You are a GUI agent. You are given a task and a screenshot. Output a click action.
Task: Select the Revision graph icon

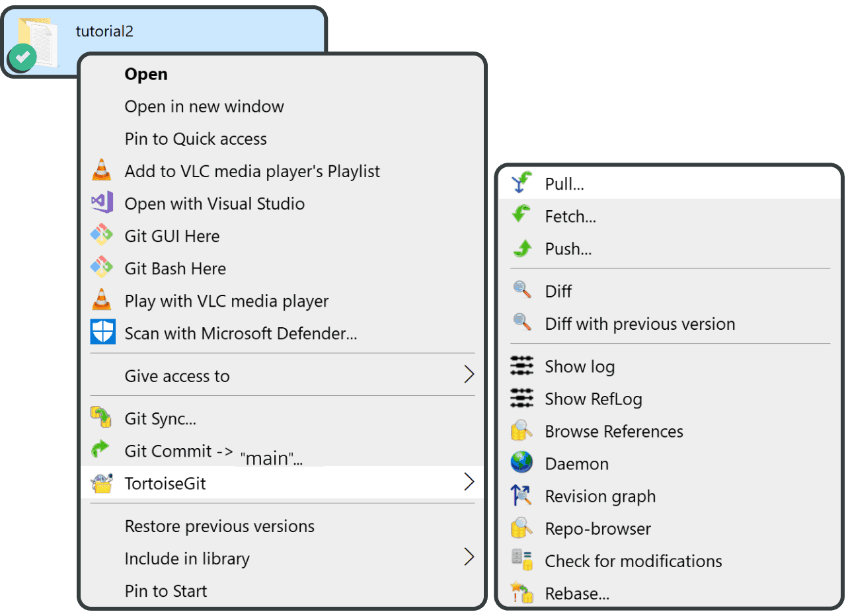523,495
